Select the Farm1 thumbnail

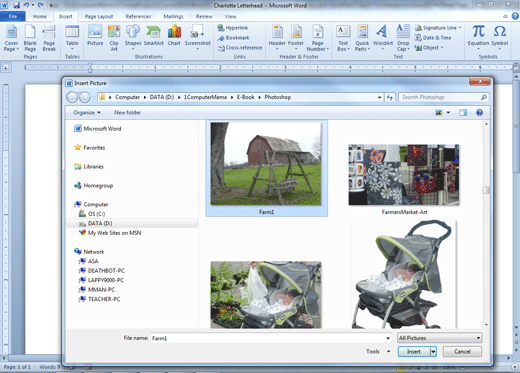[266, 168]
